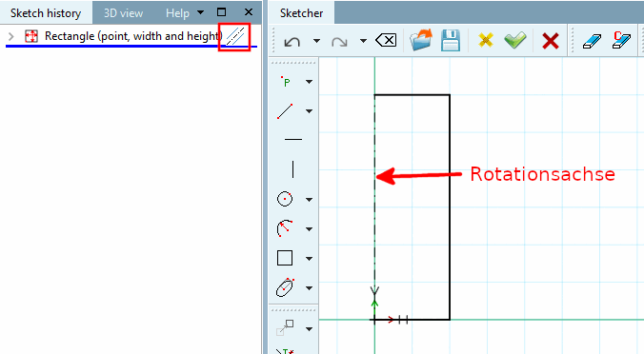The width and height of the screenshot is (644, 354).
Task: Open the dropdown beside the line tool
Action: 309,111
